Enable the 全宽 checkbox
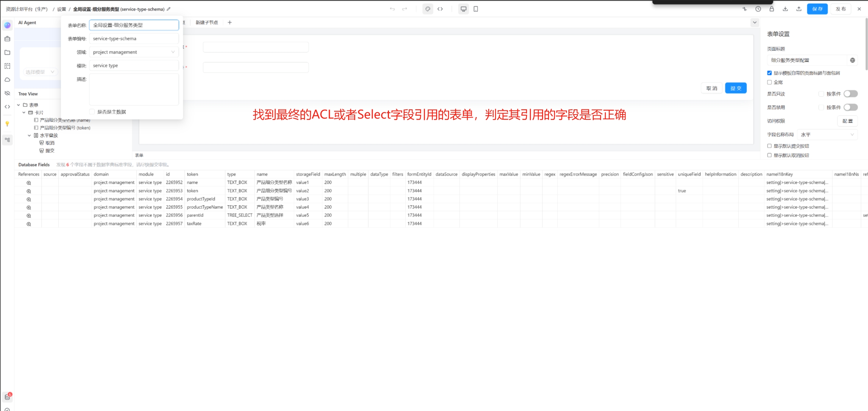The width and height of the screenshot is (868, 411). (x=769, y=82)
